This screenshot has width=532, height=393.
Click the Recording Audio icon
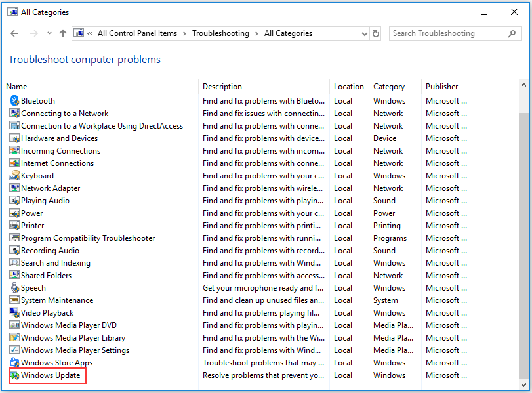pos(14,250)
